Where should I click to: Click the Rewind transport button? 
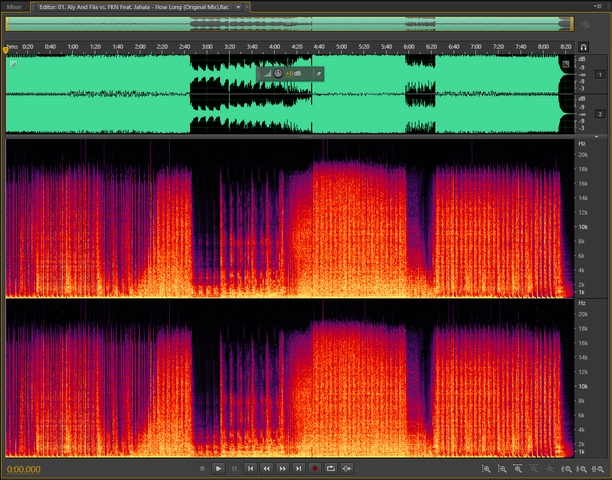(266, 468)
